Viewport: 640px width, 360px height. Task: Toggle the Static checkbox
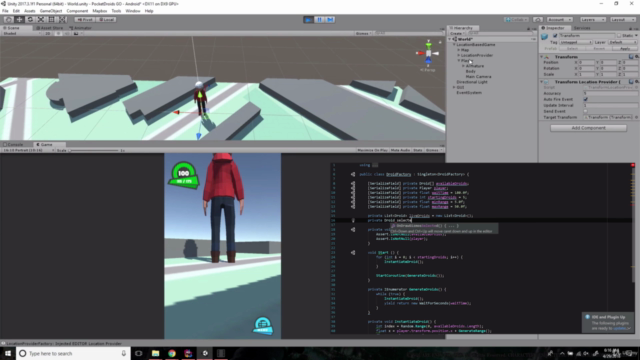tap(619, 36)
